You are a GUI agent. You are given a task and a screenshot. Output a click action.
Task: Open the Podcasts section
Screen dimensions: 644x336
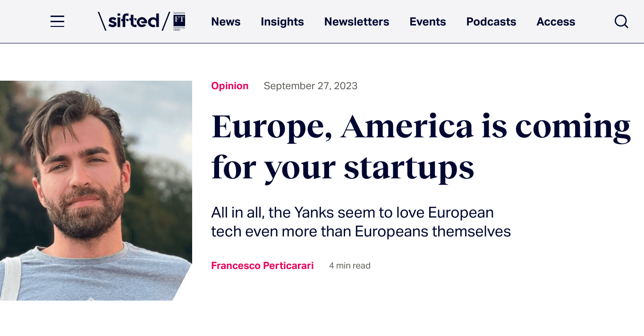click(491, 22)
